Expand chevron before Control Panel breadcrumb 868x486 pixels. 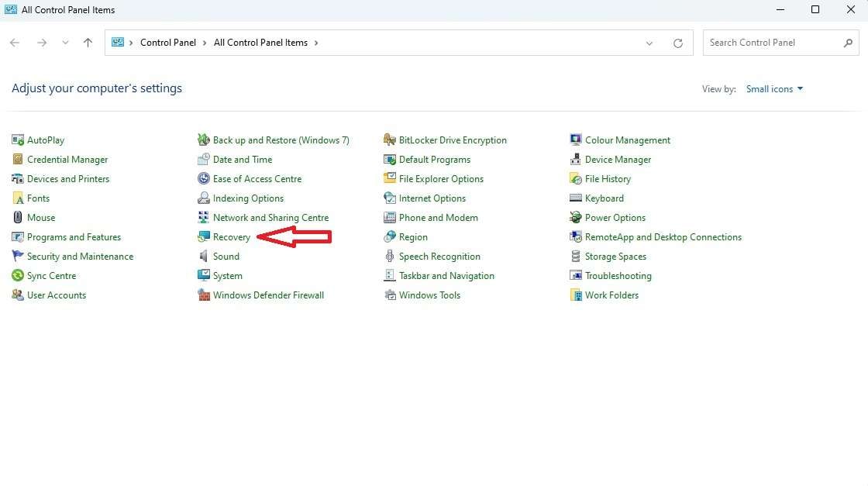click(x=131, y=43)
